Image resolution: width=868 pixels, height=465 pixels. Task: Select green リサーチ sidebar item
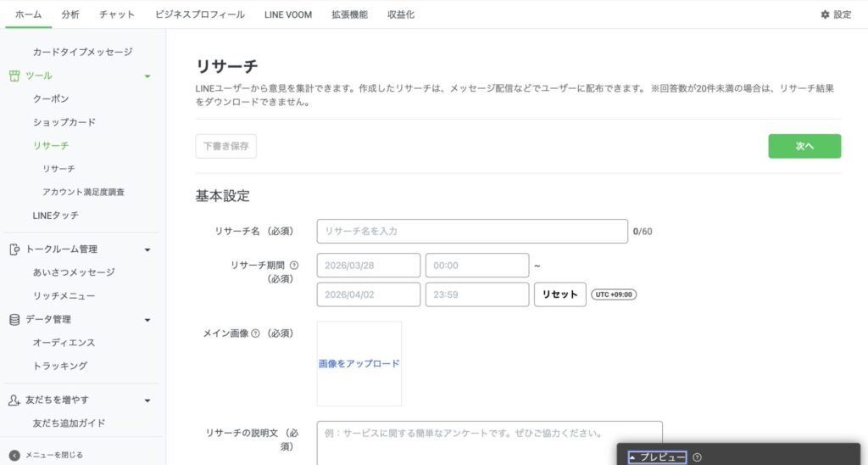pyautogui.click(x=51, y=145)
